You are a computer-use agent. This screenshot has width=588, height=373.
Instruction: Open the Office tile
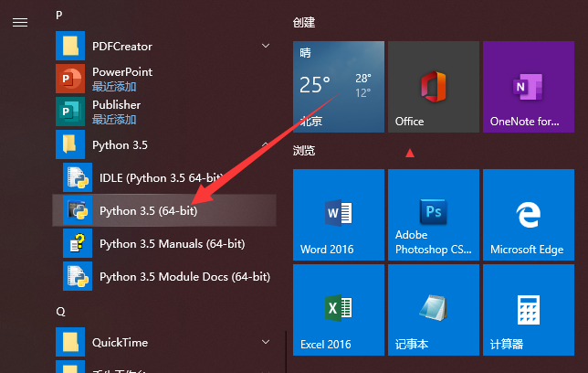coord(434,87)
